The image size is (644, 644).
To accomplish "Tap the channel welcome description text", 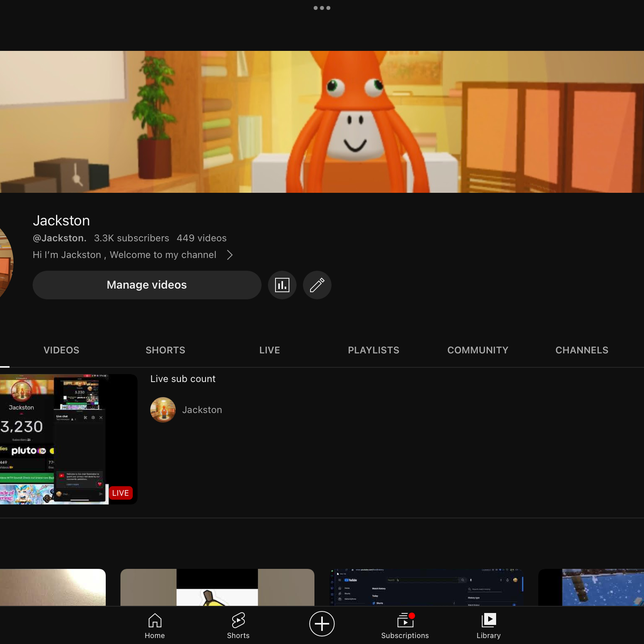I will (x=124, y=255).
